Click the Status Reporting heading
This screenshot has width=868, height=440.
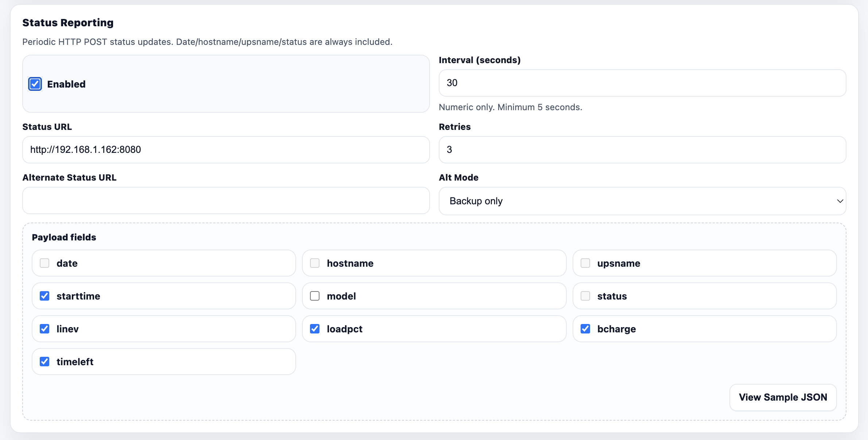(68, 22)
